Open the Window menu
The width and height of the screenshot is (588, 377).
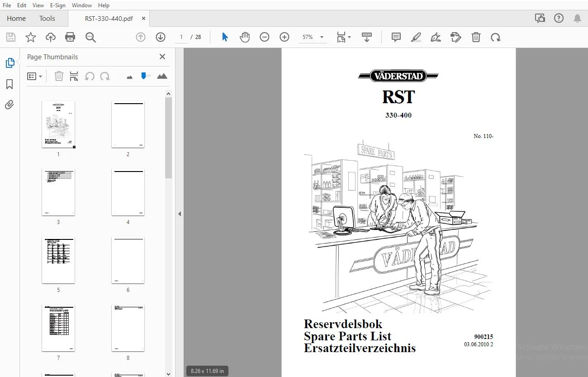pos(82,5)
